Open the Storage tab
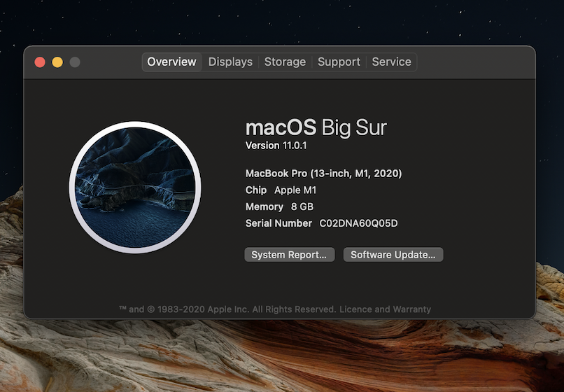The image size is (564, 392). click(285, 62)
